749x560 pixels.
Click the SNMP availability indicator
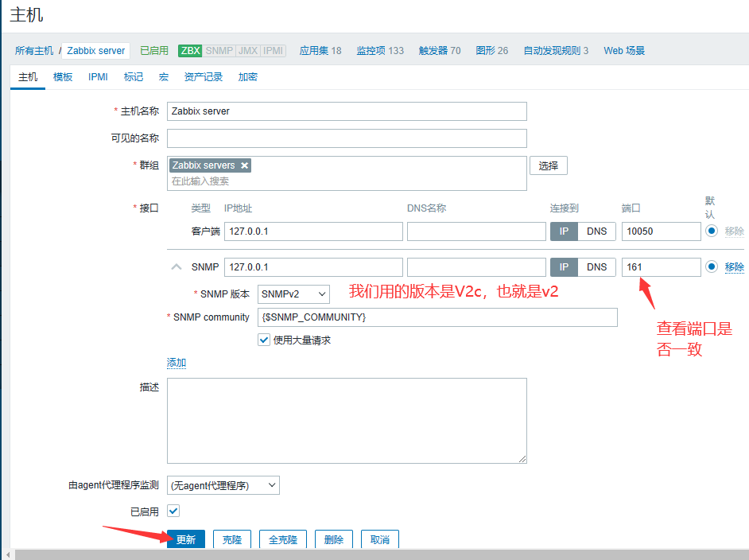tap(219, 51)
